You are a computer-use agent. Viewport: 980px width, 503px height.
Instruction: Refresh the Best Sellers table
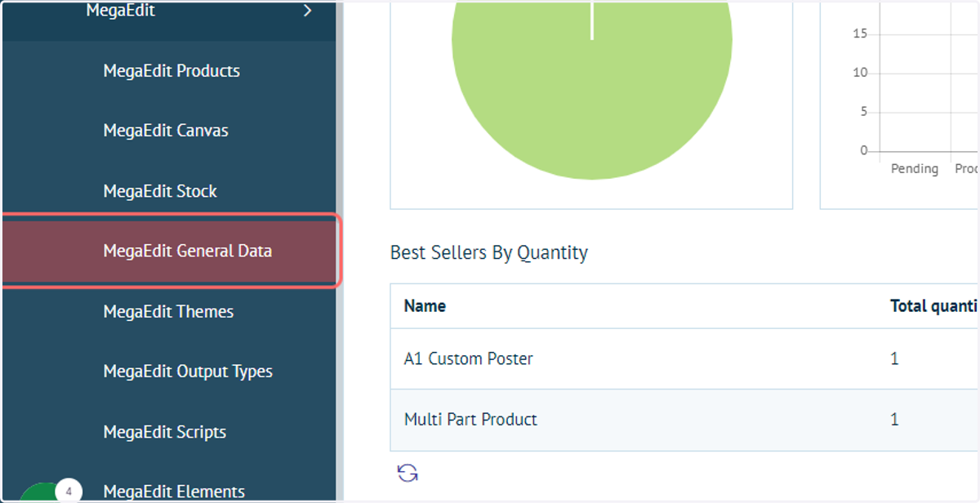(407, 473)
